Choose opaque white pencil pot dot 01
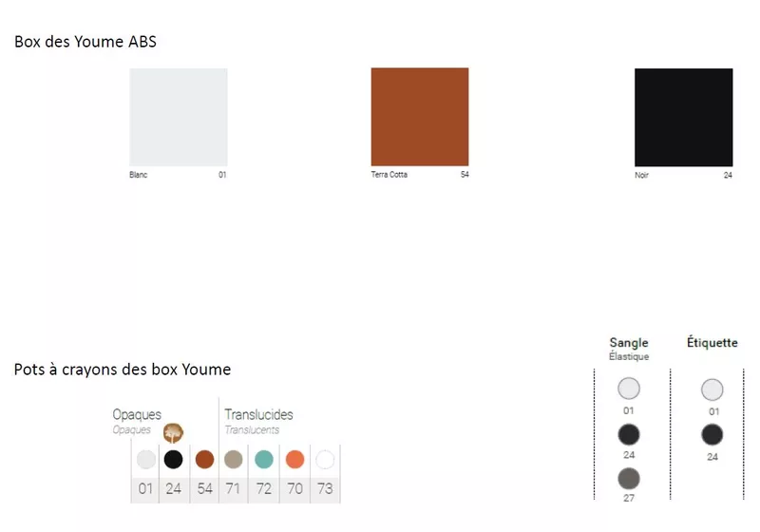 coord(145,460)
